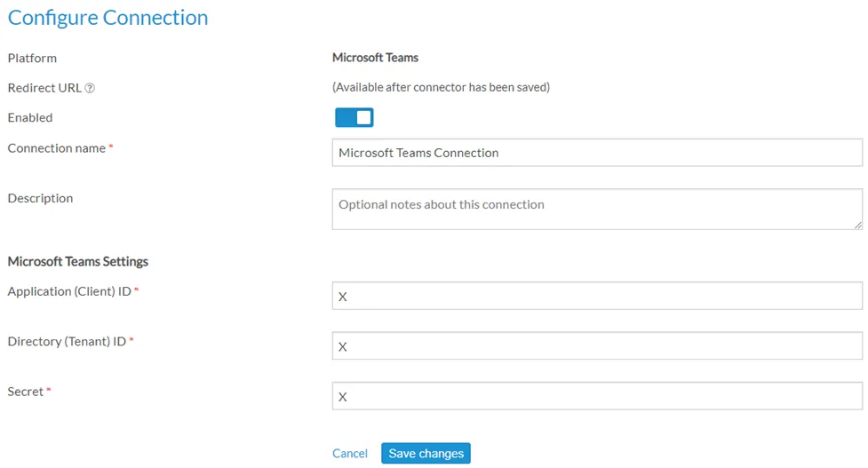This screenshot has width=868, height=468.
Task: Select the Microsoft Teams platform value
Action: coord(375,58)
